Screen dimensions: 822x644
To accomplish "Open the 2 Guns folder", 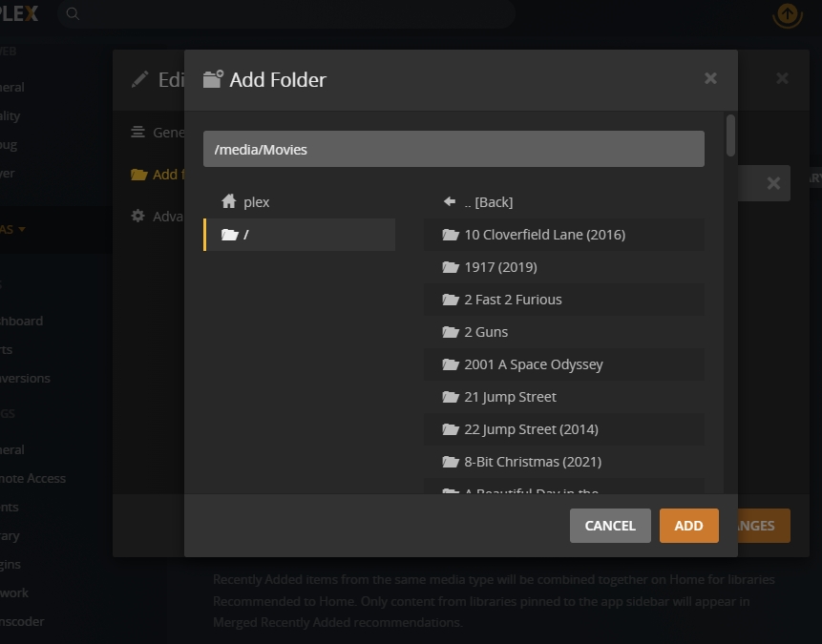I will tap(563, 332).
